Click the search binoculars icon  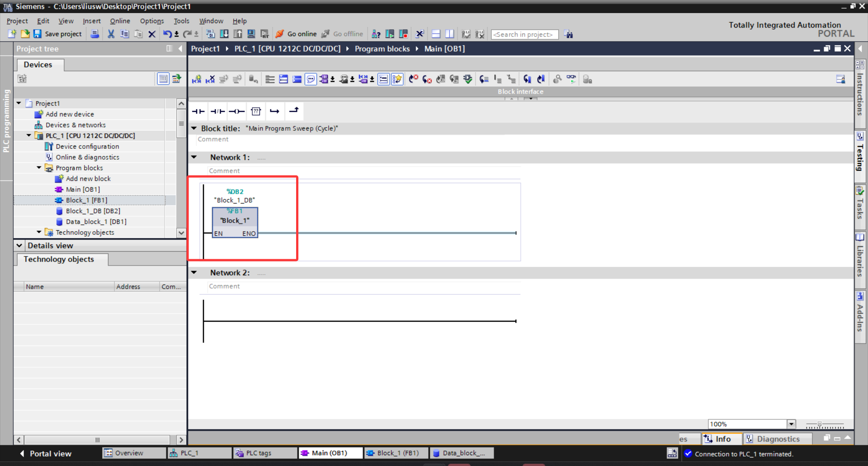click(569, 34)
